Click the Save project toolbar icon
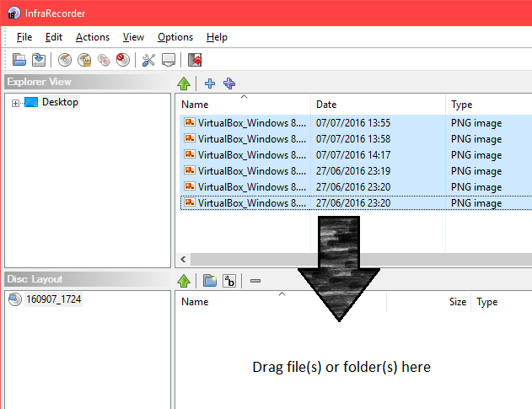 pos(39,60)
